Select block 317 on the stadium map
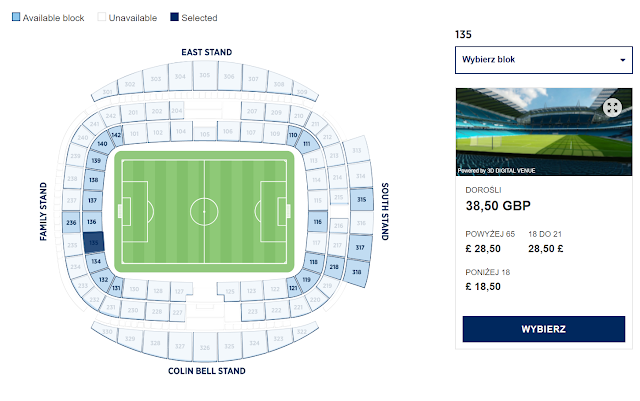 (361, 247)
